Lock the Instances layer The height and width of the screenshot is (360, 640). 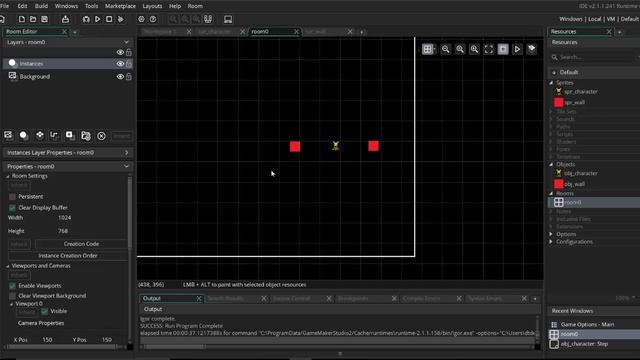coord(129,64)
